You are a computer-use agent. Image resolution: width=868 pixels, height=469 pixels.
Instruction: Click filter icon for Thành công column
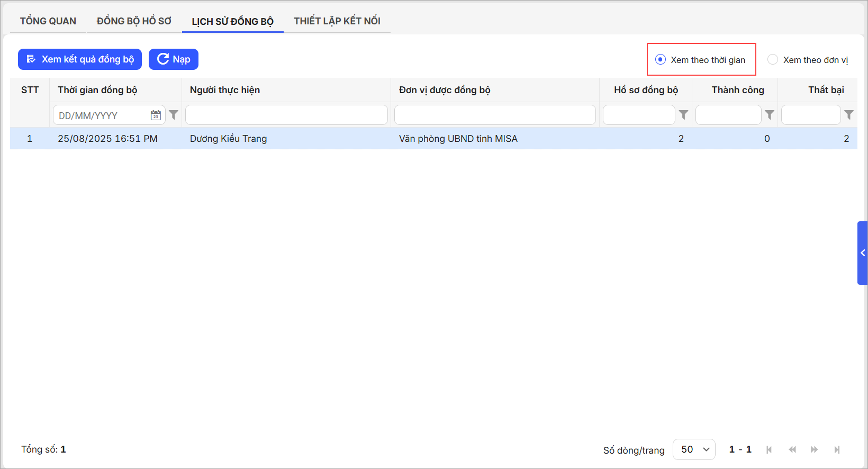770,115
